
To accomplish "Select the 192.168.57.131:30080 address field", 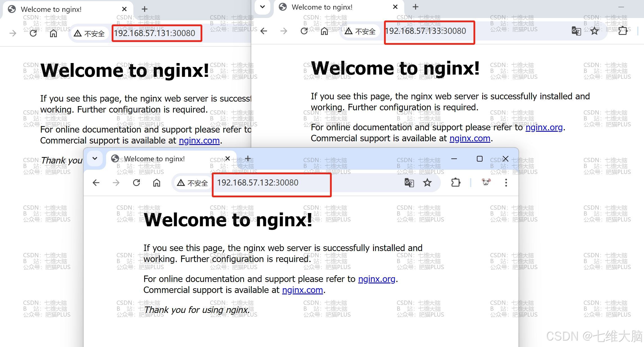I will (154, 33).
